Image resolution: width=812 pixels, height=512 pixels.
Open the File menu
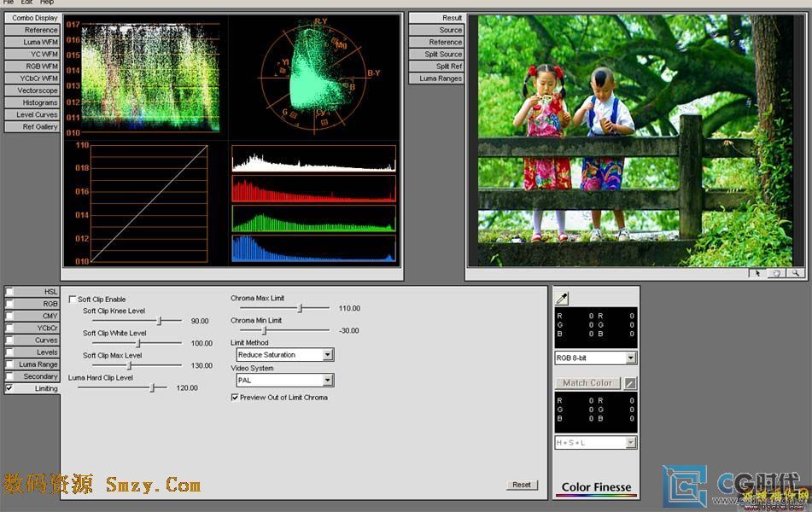pyautogui.click(x=9, y=2)
